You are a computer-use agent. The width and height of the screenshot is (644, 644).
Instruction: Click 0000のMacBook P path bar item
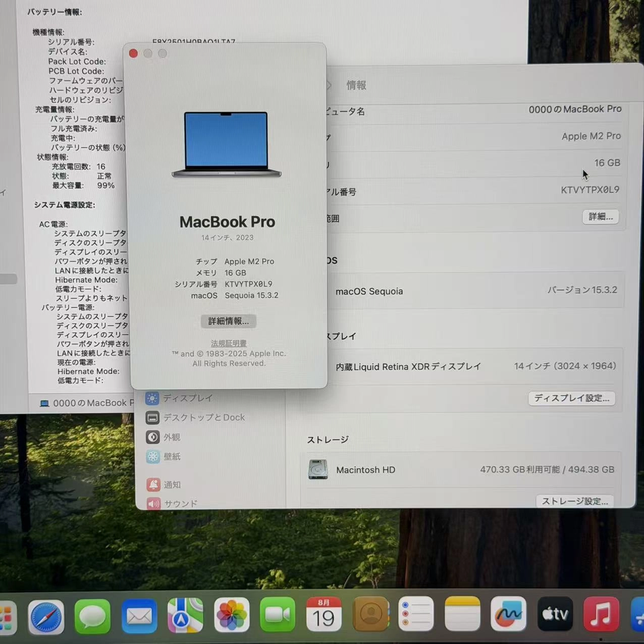point(86,403)
